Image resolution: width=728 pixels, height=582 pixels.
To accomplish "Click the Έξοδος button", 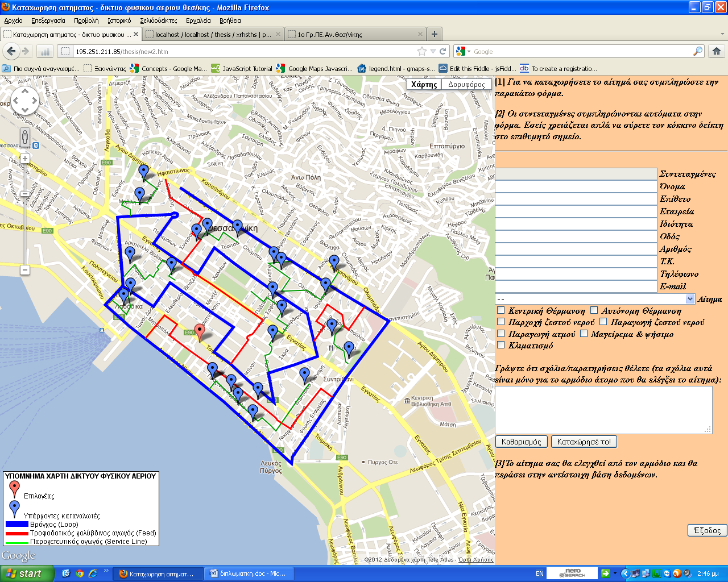I will pos(708,530).
